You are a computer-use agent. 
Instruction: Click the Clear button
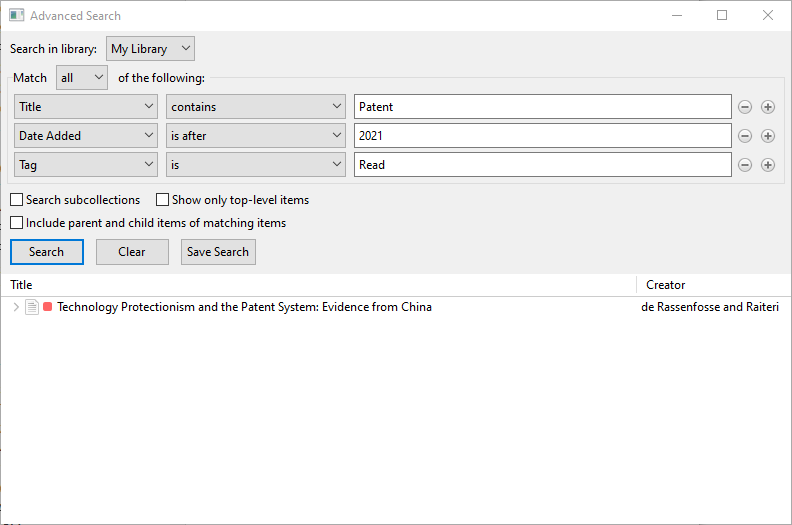132,252
